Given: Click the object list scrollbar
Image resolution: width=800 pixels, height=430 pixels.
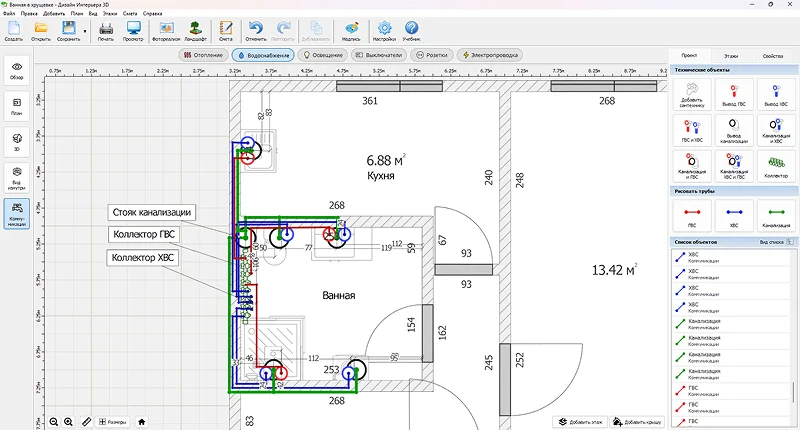Looking at the screenshot, I should coord(794,392).
